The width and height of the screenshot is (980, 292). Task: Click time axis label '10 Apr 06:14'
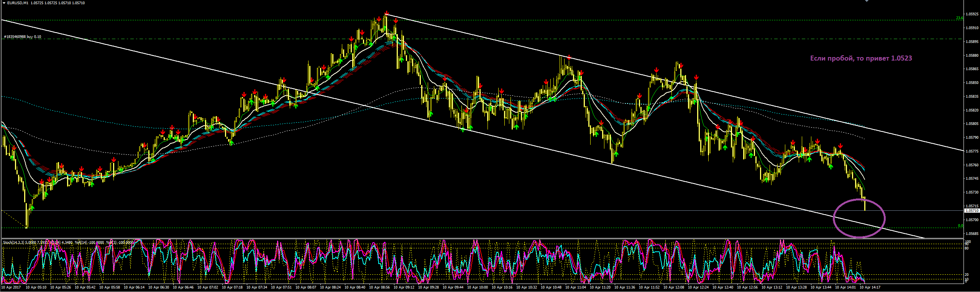[x=134, y=287]
